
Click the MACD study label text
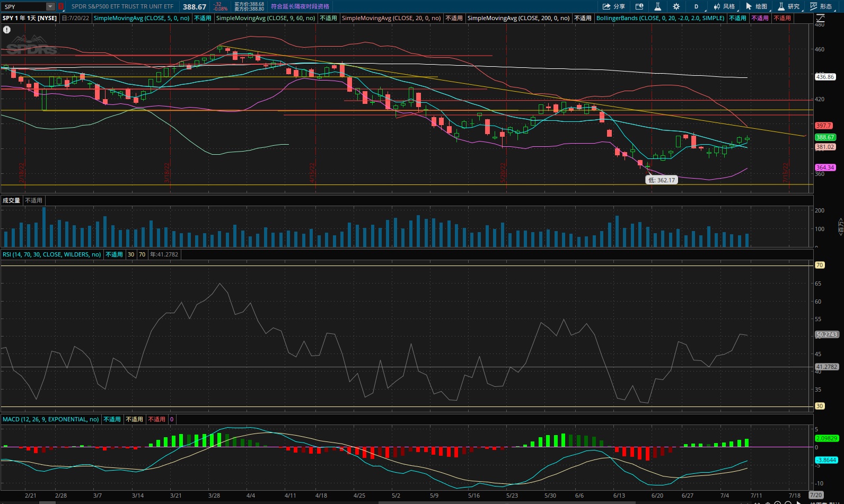[50, 419]
